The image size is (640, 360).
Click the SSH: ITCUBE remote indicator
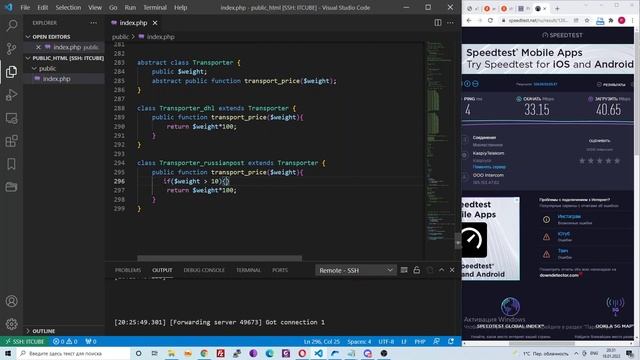[x=24, y=341]
